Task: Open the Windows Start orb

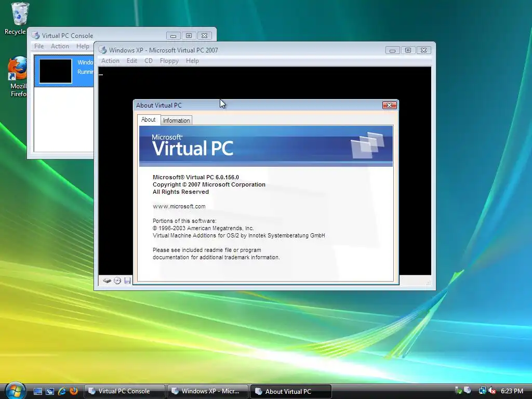Action: 15,391
